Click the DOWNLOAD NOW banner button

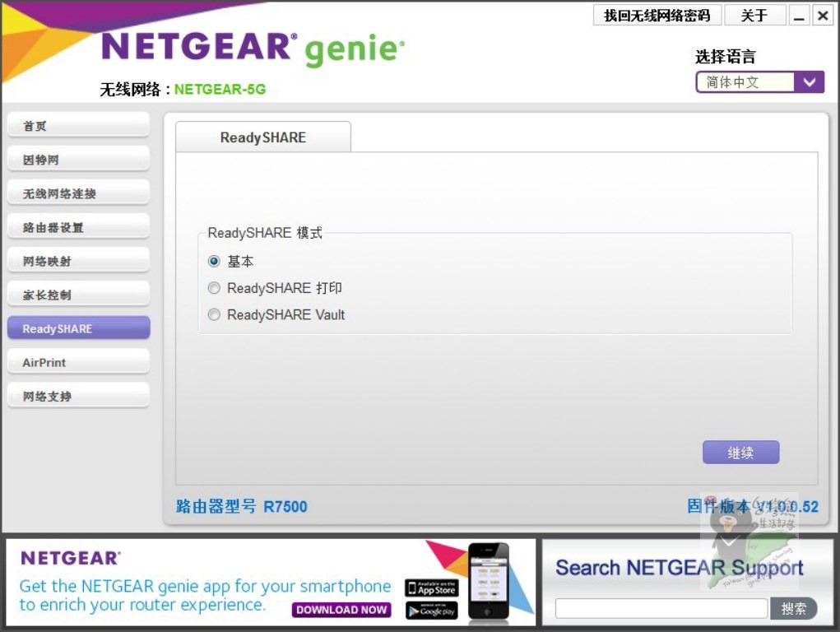tap(341, 610)
